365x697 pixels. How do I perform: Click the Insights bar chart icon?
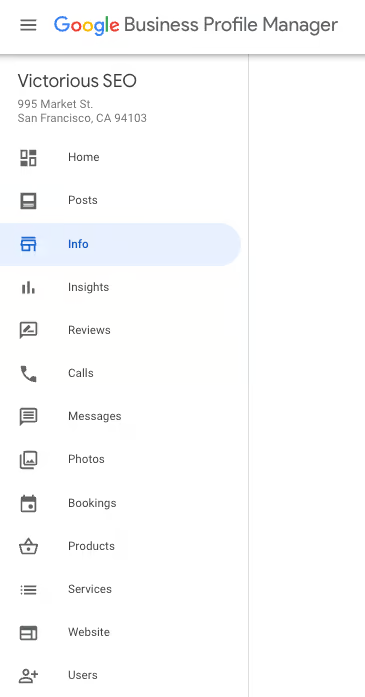point(28,288)
